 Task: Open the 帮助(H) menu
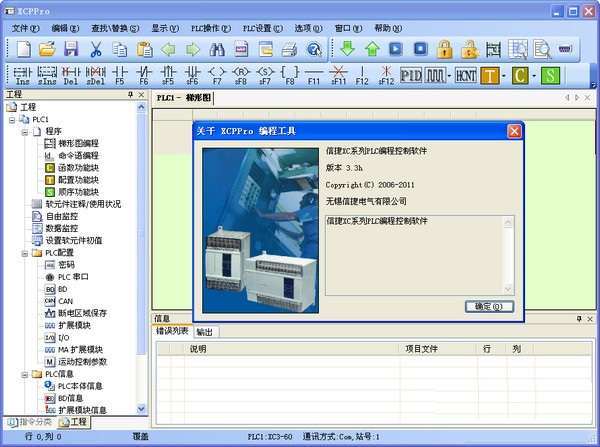[x=388, y=28]
